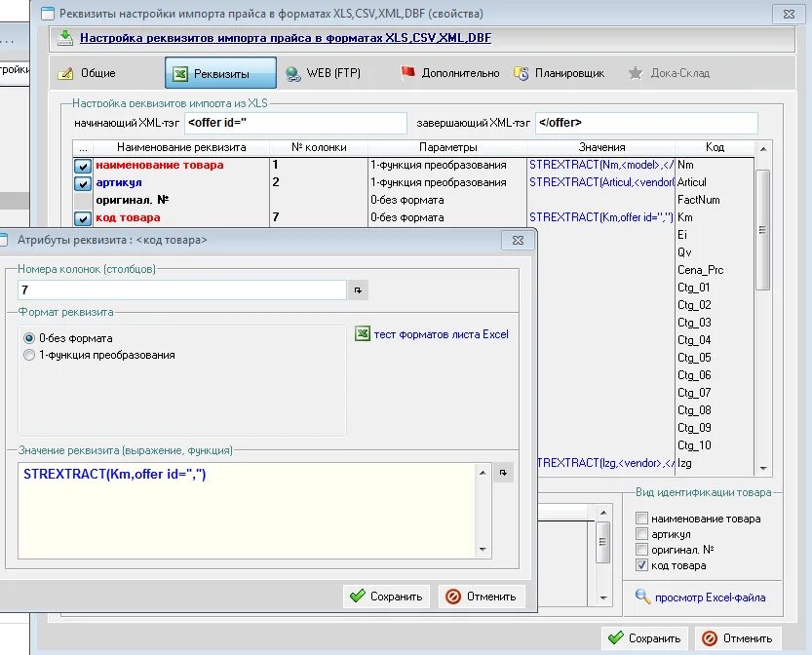Click Отменить in attributes dialog

click(482, 597)
